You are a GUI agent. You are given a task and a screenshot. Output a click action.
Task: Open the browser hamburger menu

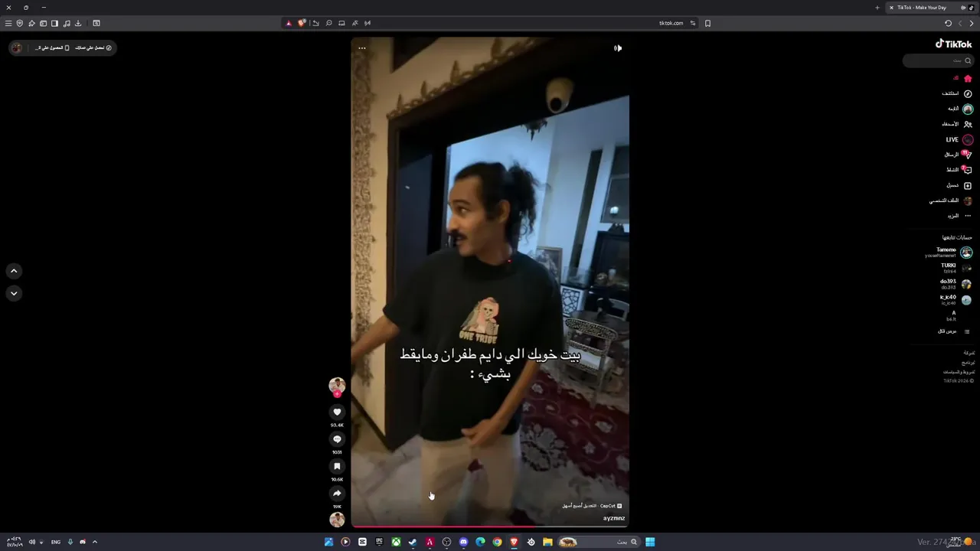click(x=8, y=23)
